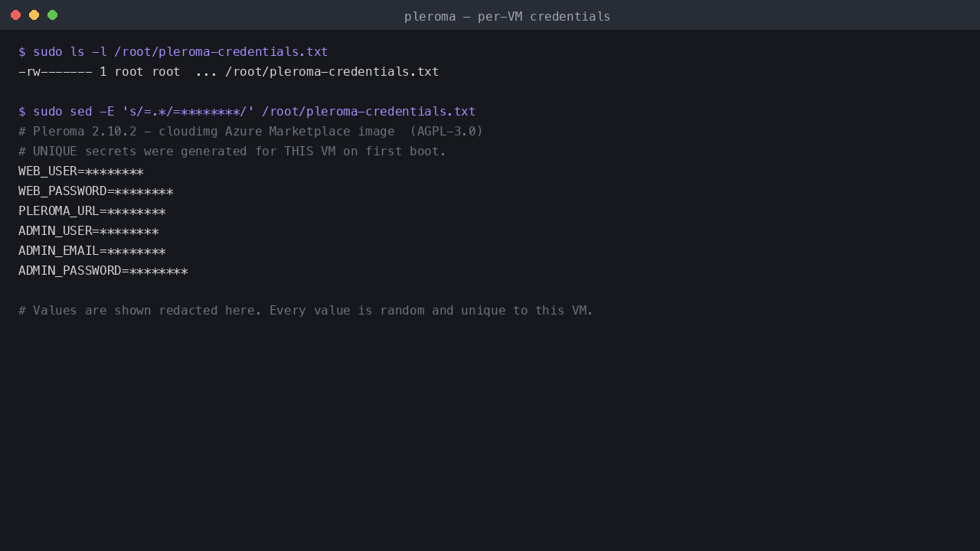The width and height of the screenshot is (980, 551).
Task: Click the window title 'pleroma — per-VM credentials'
Action: (507, 16)
